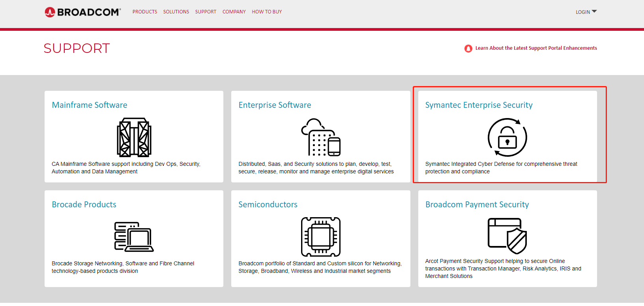Open the Solutions menu
This screenshot has width=644, height=306.
click(x=176, y=12)
